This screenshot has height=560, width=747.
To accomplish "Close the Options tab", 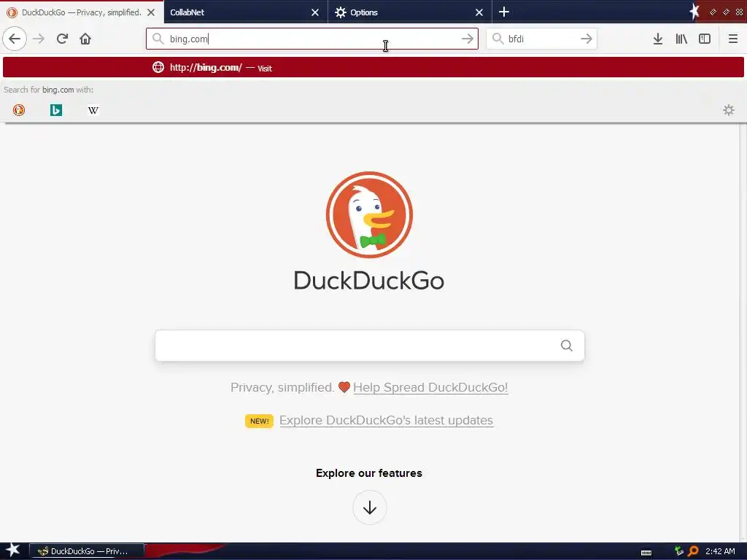I will click(479, 12).
